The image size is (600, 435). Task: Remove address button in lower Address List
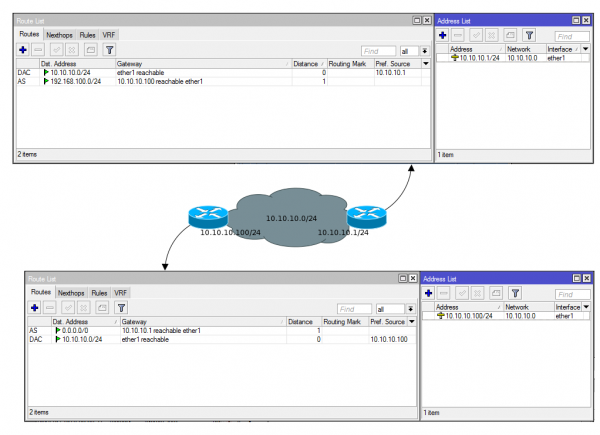(443, 293)
